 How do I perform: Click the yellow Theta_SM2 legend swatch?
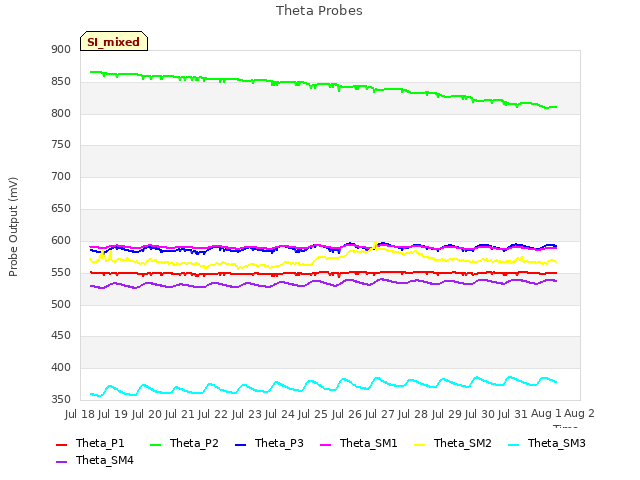pos(420,444)
